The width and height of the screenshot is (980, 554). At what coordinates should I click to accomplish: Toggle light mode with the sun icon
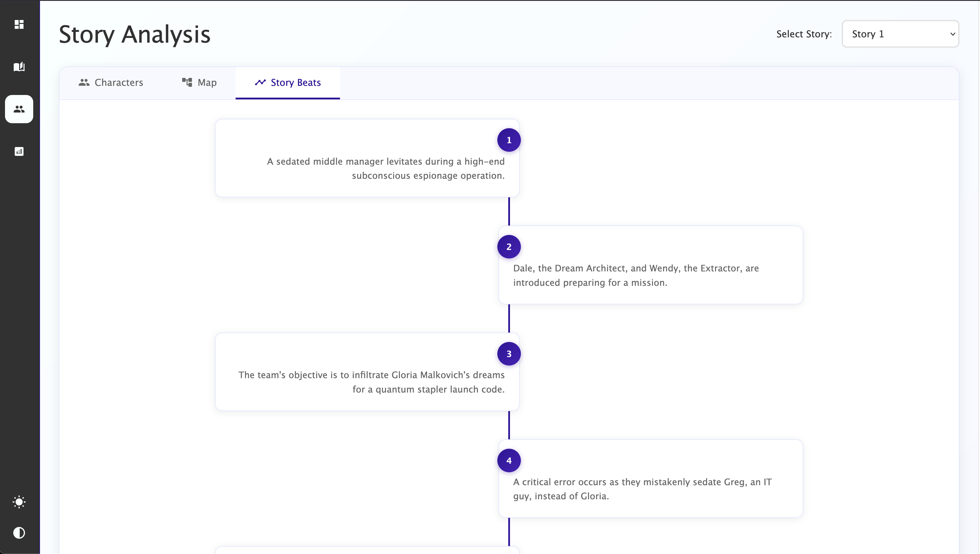click(x=19, y=502)
